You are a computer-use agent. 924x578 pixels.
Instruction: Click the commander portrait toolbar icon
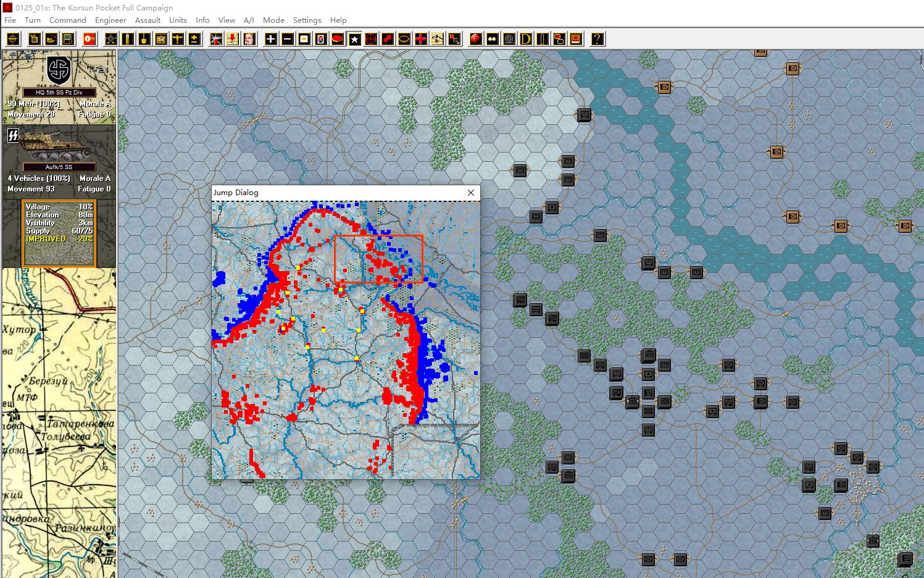pyautogui.click(x=249, y=39)
